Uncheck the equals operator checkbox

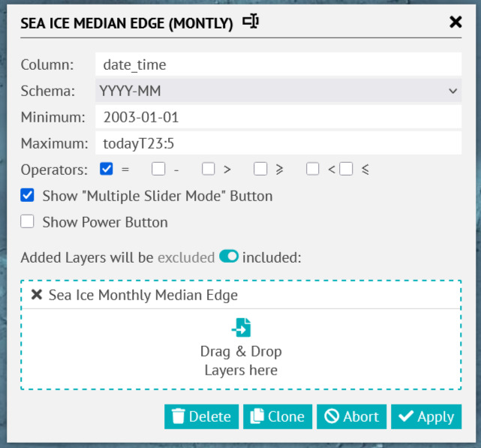point(107,169)
